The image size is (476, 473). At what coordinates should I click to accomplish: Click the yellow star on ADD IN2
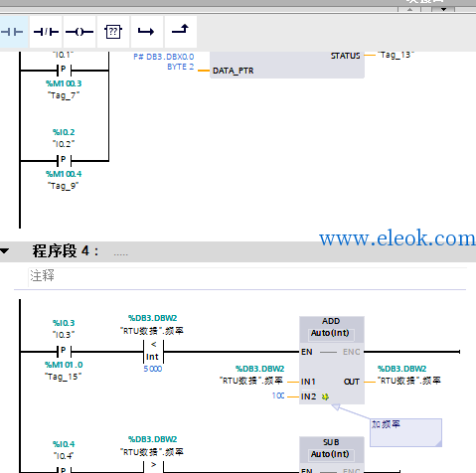[325, 396]
